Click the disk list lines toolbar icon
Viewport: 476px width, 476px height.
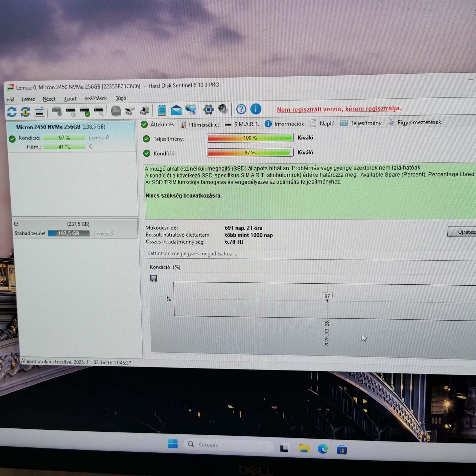coord(39,112)
